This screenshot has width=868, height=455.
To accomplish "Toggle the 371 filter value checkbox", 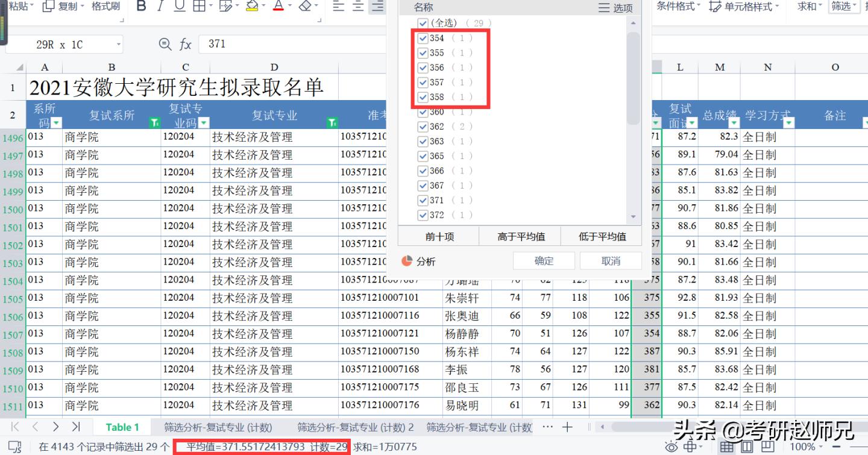I will click(423, 199).
